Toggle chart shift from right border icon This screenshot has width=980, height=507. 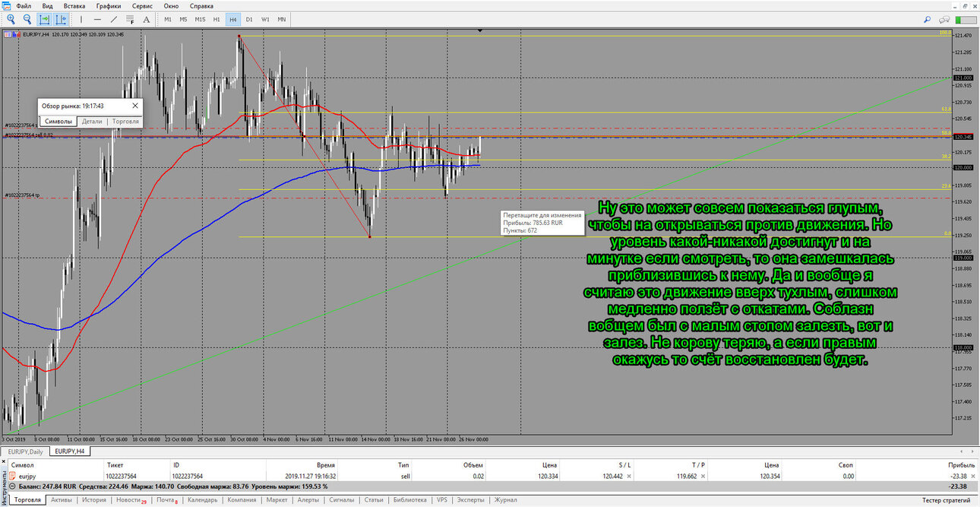point(61,19)
